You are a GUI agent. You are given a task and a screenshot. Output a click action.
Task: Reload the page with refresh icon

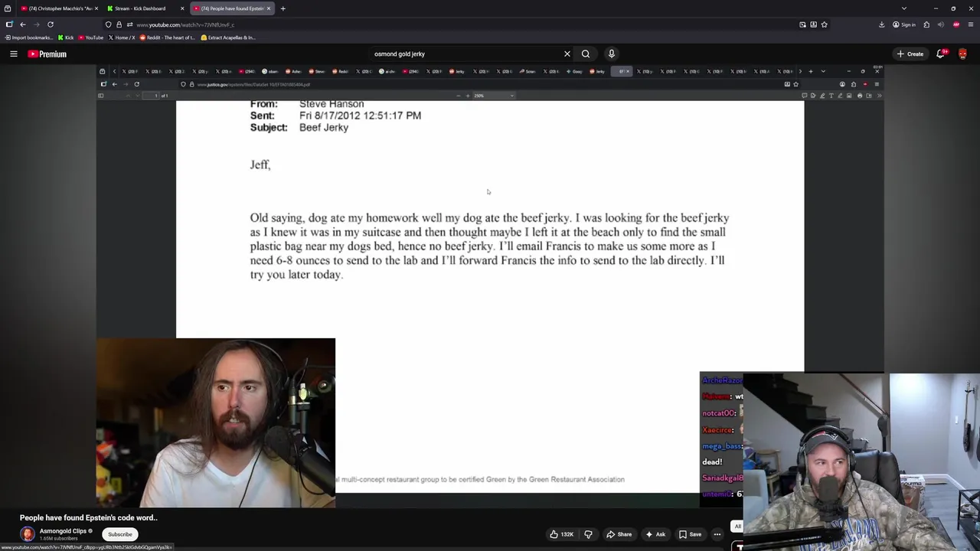51,24
